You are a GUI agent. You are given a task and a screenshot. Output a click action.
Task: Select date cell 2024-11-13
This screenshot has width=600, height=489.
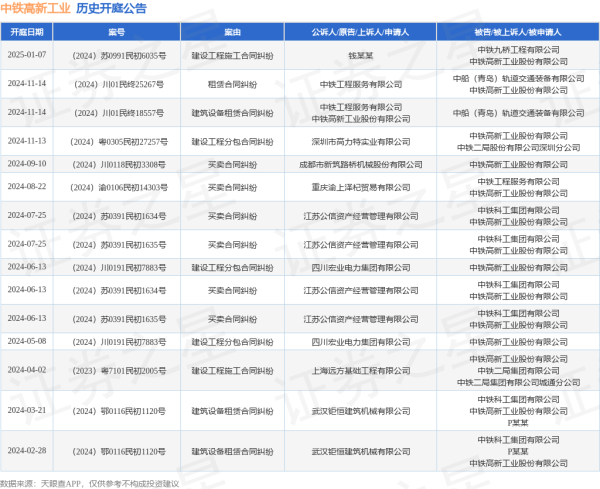[27, 141]
